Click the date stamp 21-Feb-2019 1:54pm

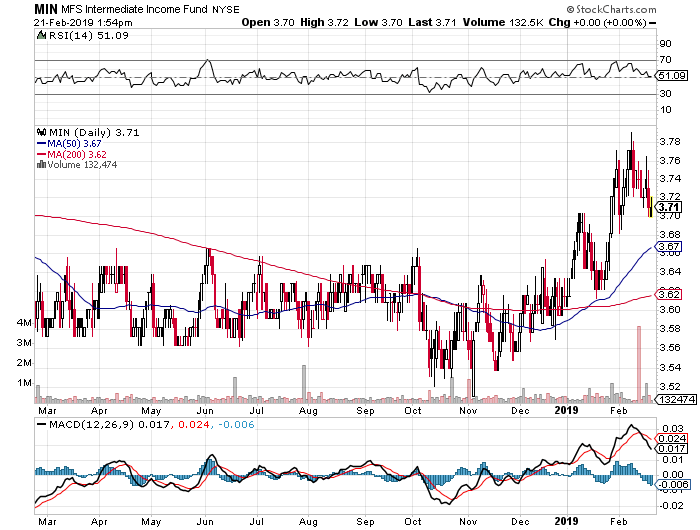pos(83,22)
